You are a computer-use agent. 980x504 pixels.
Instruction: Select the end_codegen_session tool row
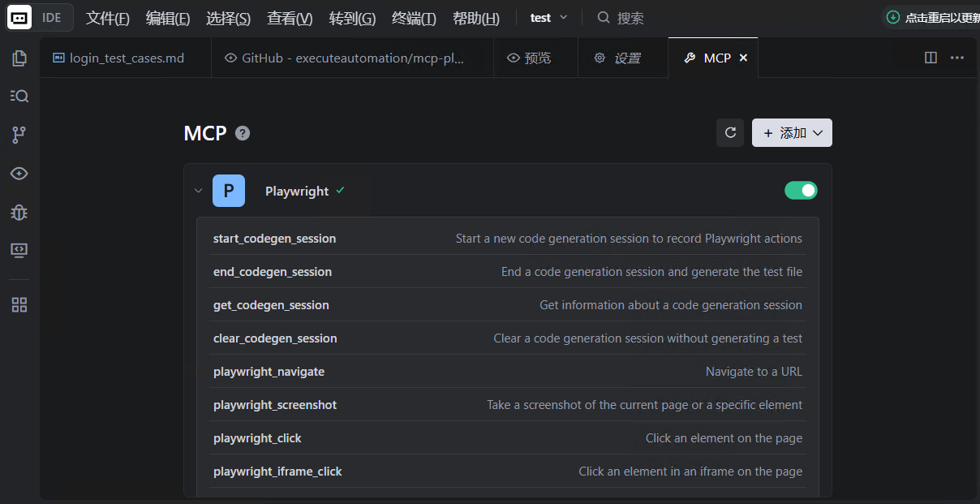(x=508, y=272)
